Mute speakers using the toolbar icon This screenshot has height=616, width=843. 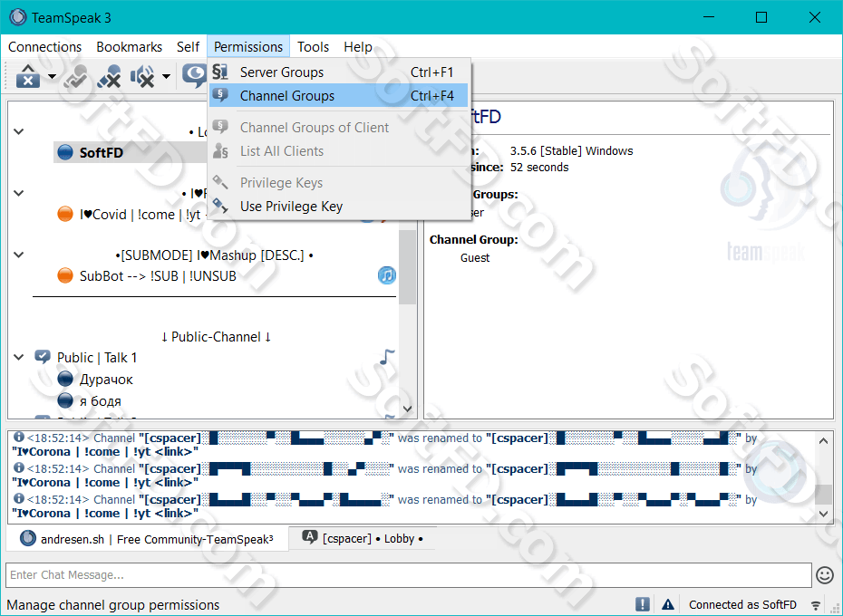point(142,76)
